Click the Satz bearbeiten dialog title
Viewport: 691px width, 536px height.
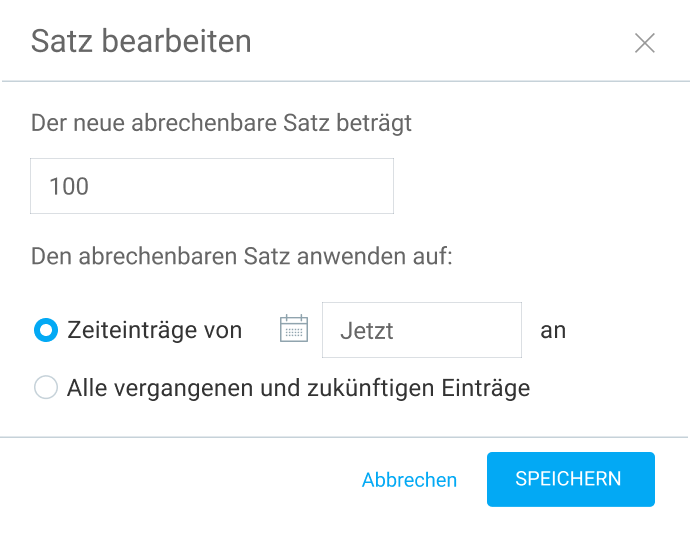tap(141, 41)
